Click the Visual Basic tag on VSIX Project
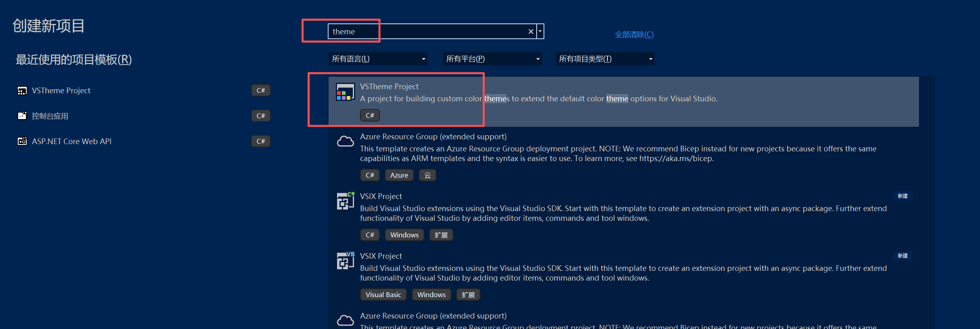Image resolution: width=980 pixels, height=329 pixels. coord(383,295)
